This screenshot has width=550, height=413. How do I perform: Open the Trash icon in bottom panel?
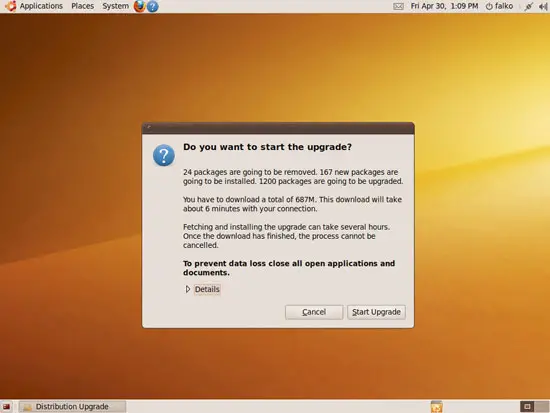(x=436, y=407)
